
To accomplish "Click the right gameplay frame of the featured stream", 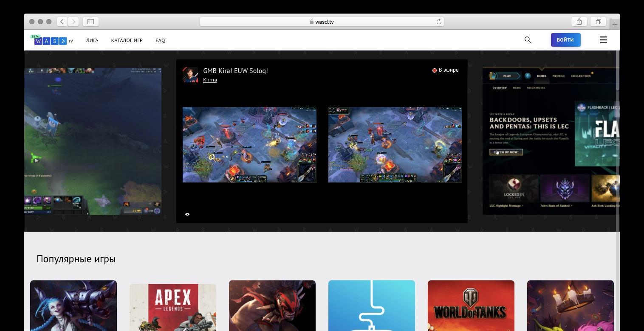I will [395, 145].
